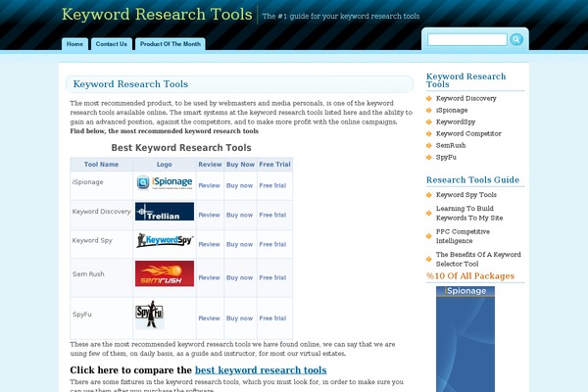
Task: Click the Keyword Research Tools page heading
Action: (x=130, y=84)
